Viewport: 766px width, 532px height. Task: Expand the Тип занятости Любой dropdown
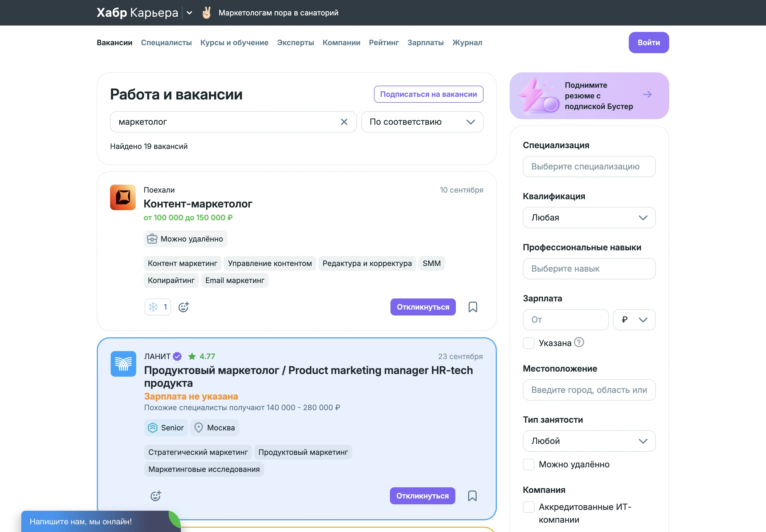pos(589,441)
